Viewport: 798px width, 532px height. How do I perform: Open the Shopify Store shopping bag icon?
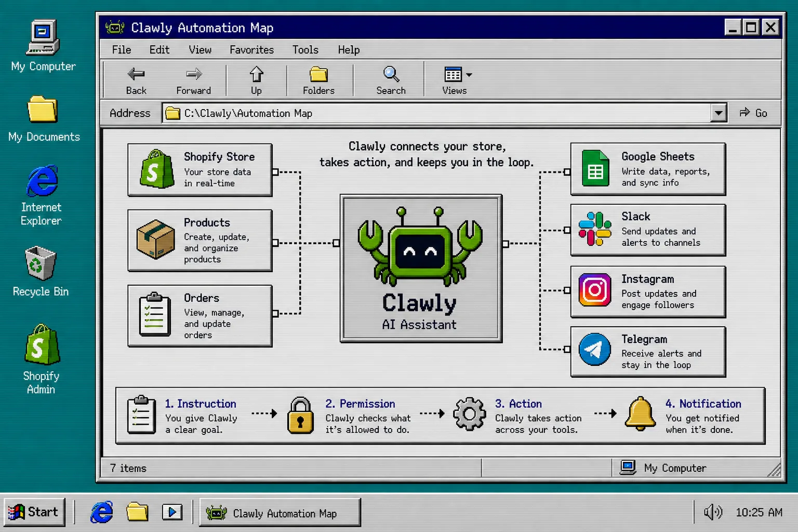[x=157, y=169]
